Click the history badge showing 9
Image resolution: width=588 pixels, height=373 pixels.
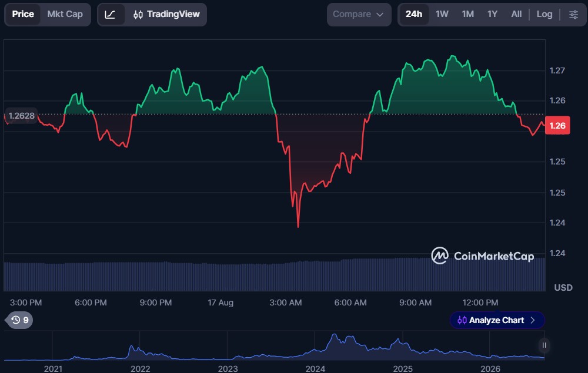(19, 320)
